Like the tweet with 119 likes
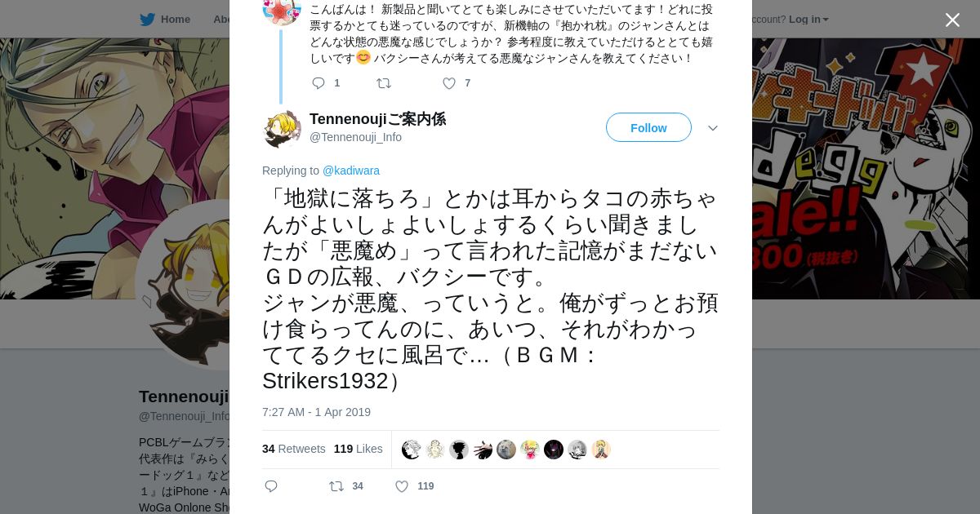Image resolution: width=980 pixels, height=514 pixels. tap(402, 486)
